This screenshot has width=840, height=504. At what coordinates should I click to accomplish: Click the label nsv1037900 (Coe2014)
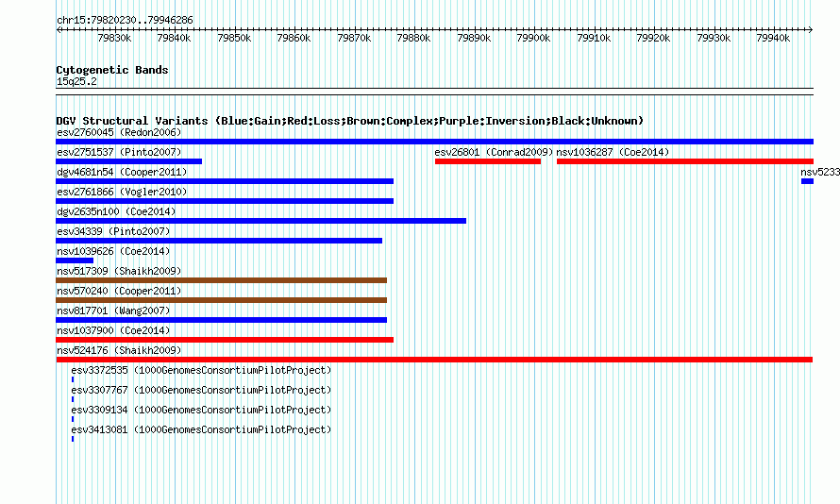(x=113, y=330)
